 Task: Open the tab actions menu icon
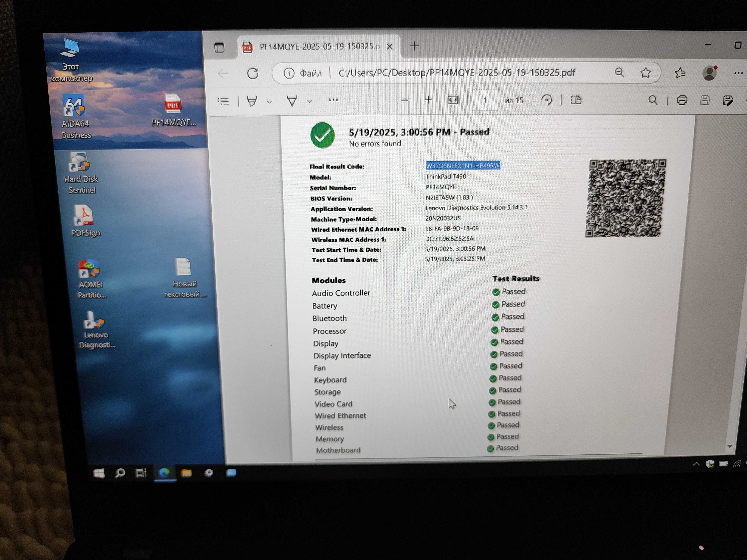219,48
